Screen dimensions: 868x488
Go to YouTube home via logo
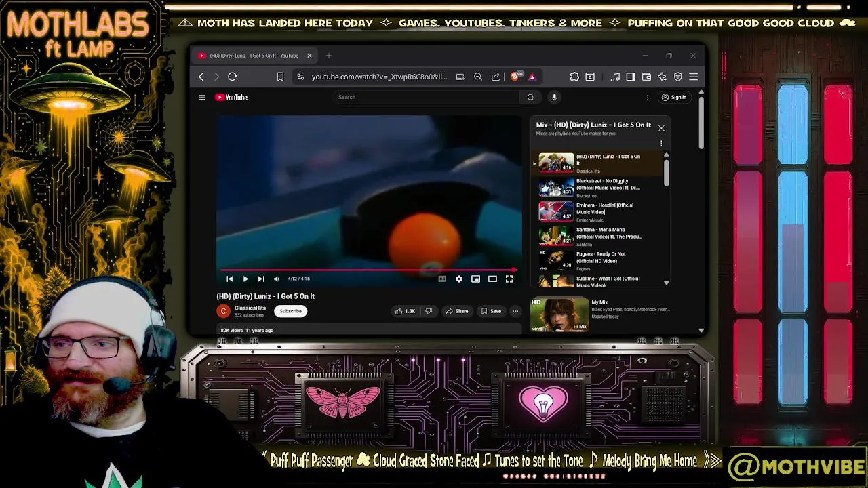click(x=232, y=97)
